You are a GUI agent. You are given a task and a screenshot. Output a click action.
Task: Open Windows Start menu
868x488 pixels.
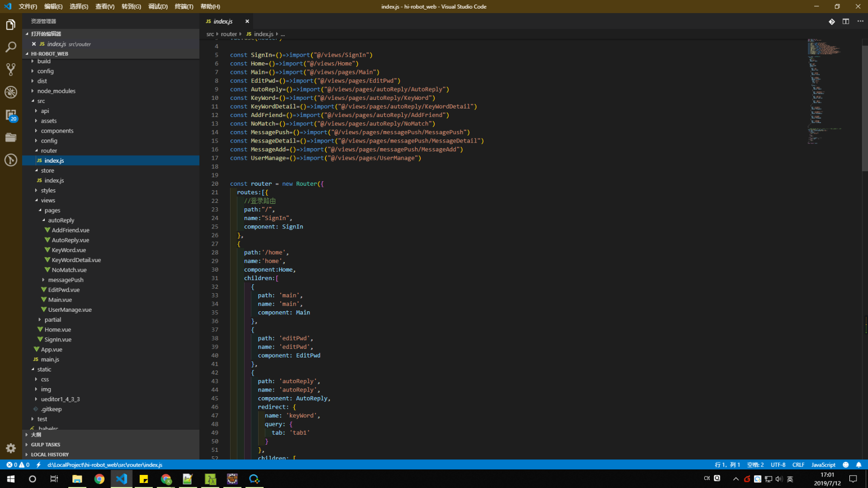point(11,479)
